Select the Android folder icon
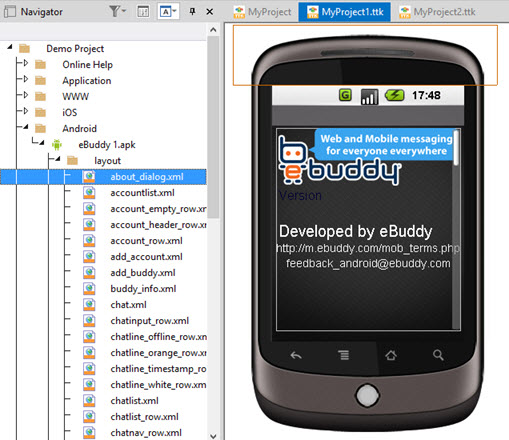This screenshot has width=509, height=440. tap(40, 128)
